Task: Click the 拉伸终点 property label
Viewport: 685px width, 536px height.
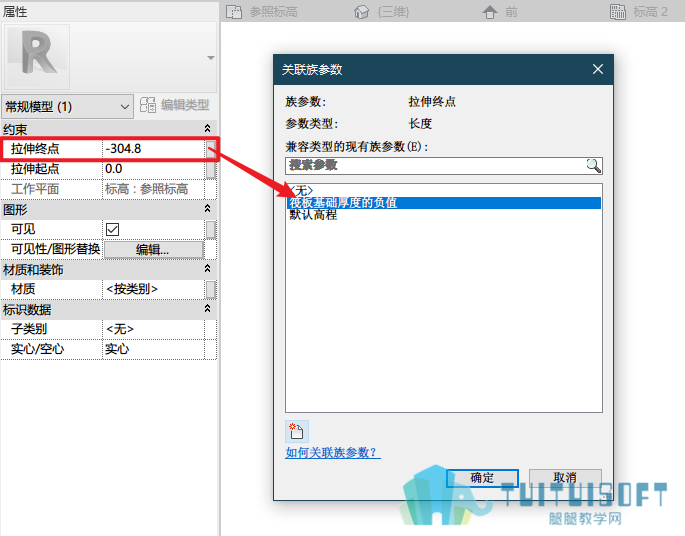Action: (35, 149)
